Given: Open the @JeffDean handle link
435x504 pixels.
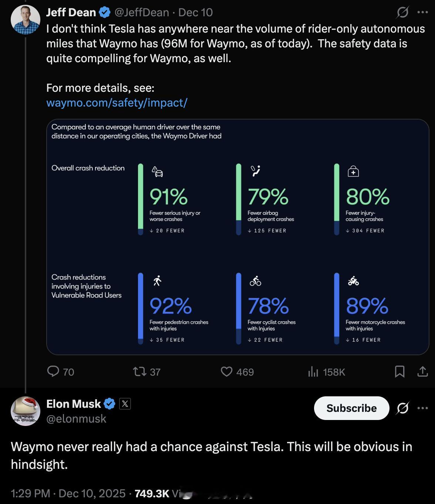Looking at the screenshot, I should pos(142,13).
